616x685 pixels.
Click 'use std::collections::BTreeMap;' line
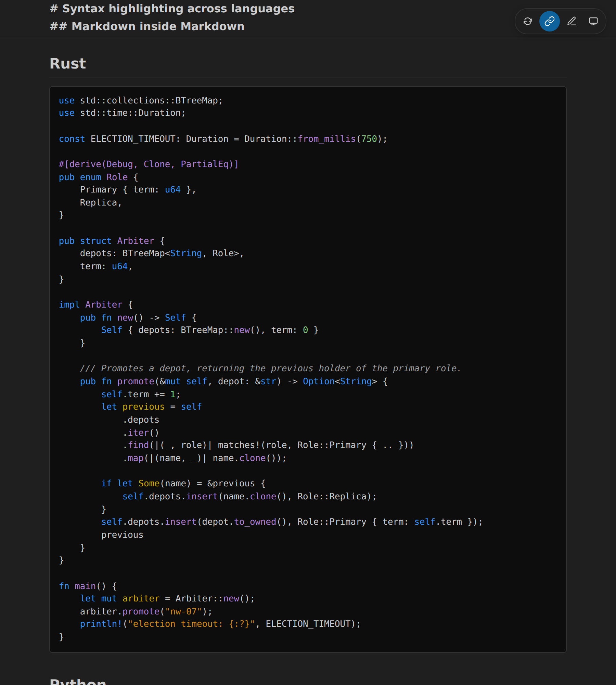pyautogui.click(x=141, y=100)
